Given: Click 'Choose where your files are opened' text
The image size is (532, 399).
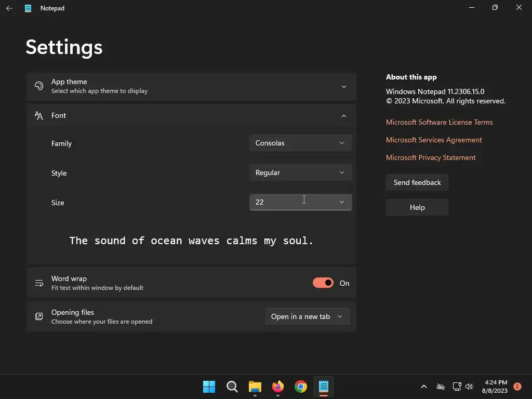Looking at the screenshot, I should point(102,322).
